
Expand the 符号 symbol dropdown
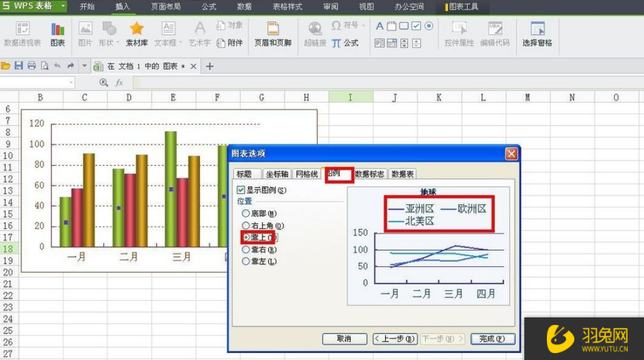(363, 26)
